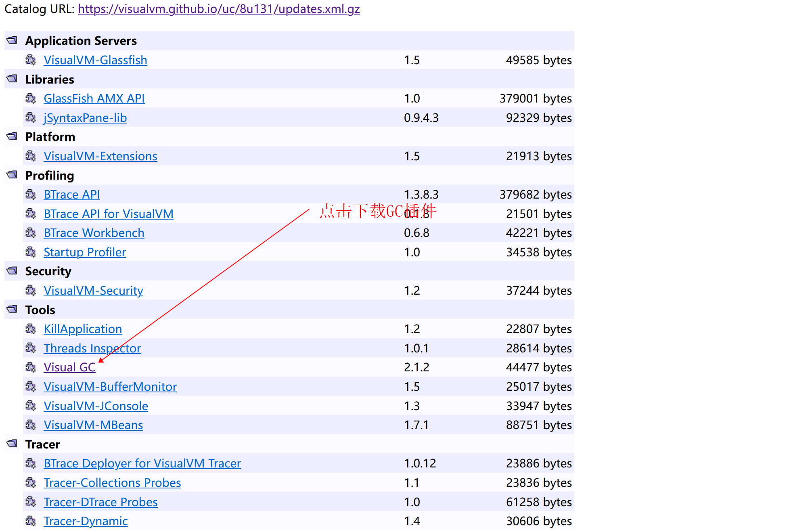Click plugin icon next to Visual GC
Screen dimensions: 812x530
pyautogui.click(x=31, y=367)
